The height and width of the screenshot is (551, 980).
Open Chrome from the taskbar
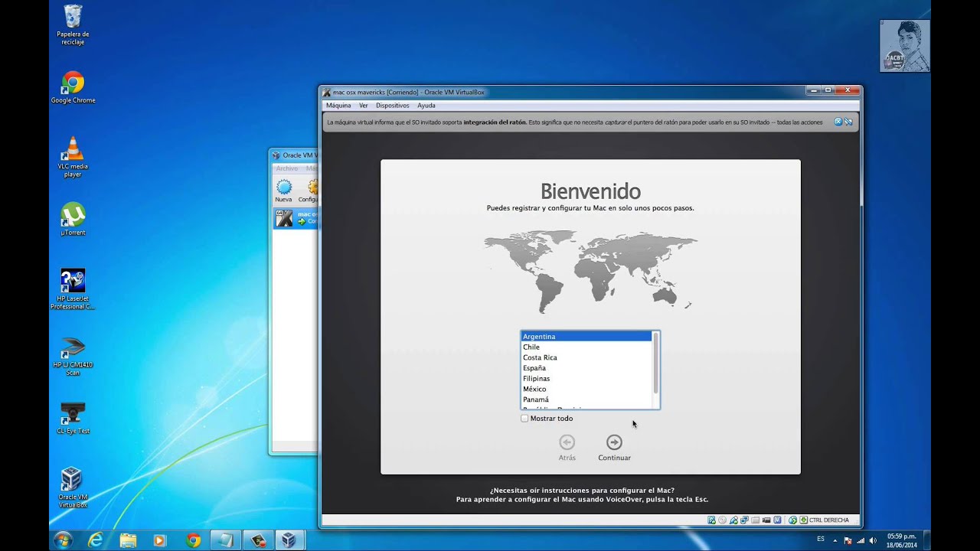[x=193, y=540]
